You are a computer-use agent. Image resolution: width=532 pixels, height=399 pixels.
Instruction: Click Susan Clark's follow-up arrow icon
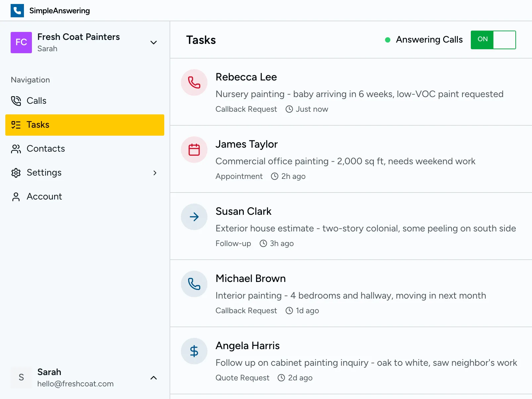click(x=194, y=217)
